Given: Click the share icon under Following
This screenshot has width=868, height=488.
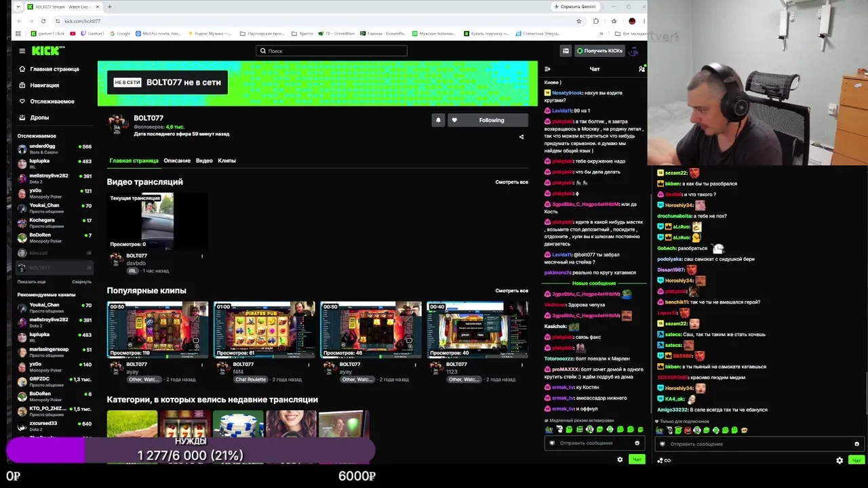Looking at the screenshot, I should (521, 137).
